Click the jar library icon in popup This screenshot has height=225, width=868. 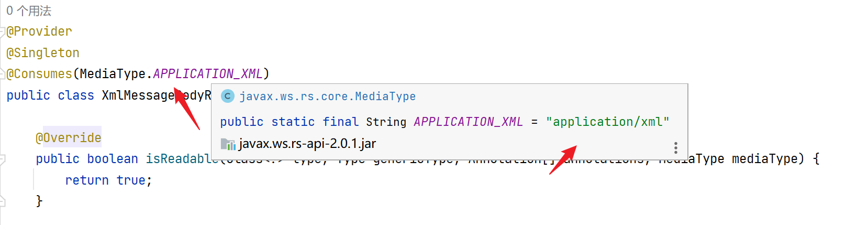[228, 144]
